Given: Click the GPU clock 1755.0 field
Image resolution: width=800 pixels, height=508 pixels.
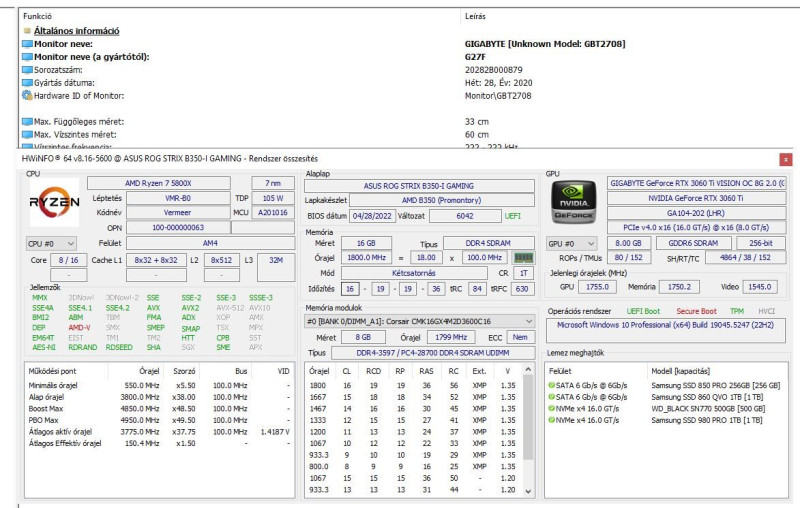Looking at the screenshot, I should click(597, 287).
